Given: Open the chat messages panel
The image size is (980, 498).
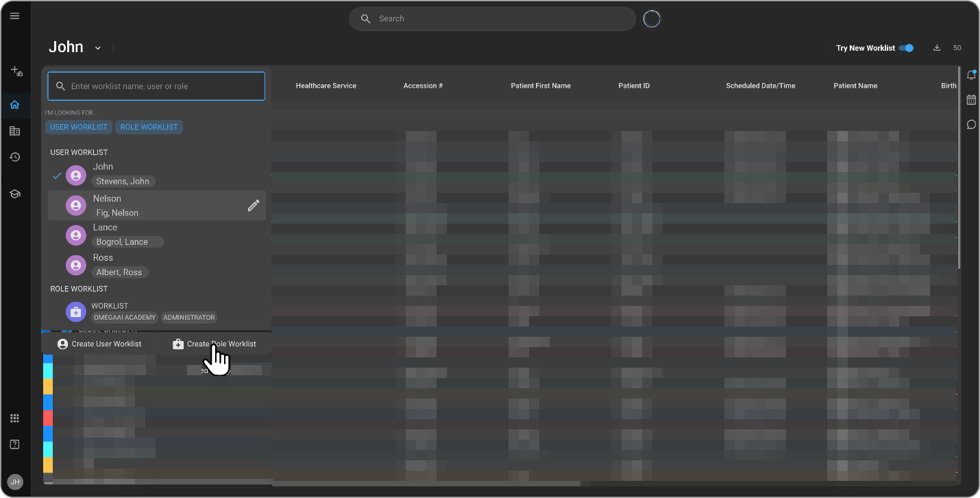Looking at the screenshot, I should (971, 124).
